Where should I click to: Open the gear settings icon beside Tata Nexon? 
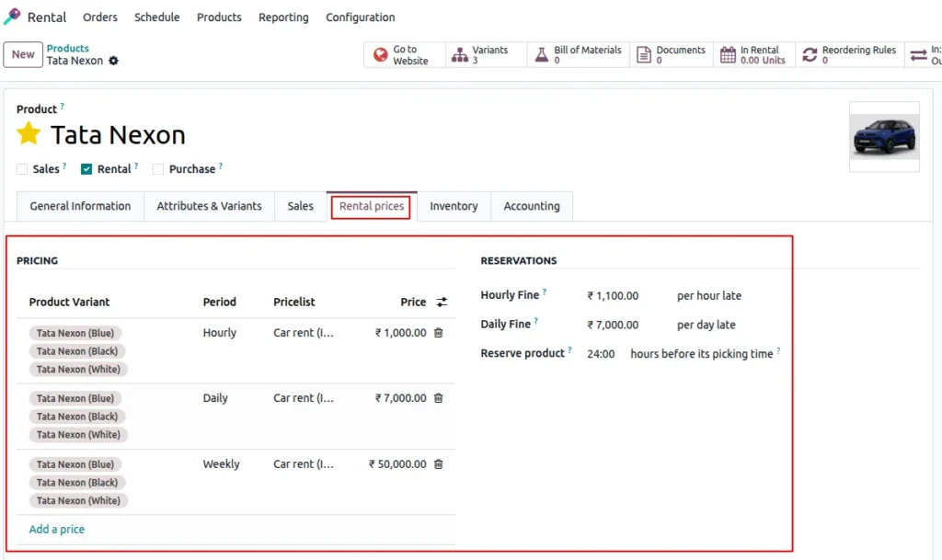[113, 61]
